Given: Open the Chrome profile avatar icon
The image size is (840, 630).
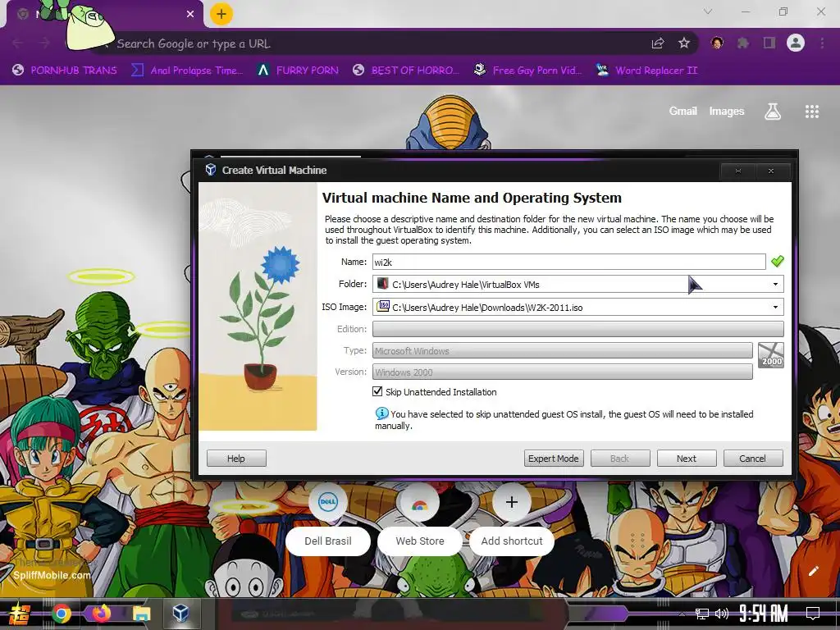Looking at the screenshot, I should point(796,43).
